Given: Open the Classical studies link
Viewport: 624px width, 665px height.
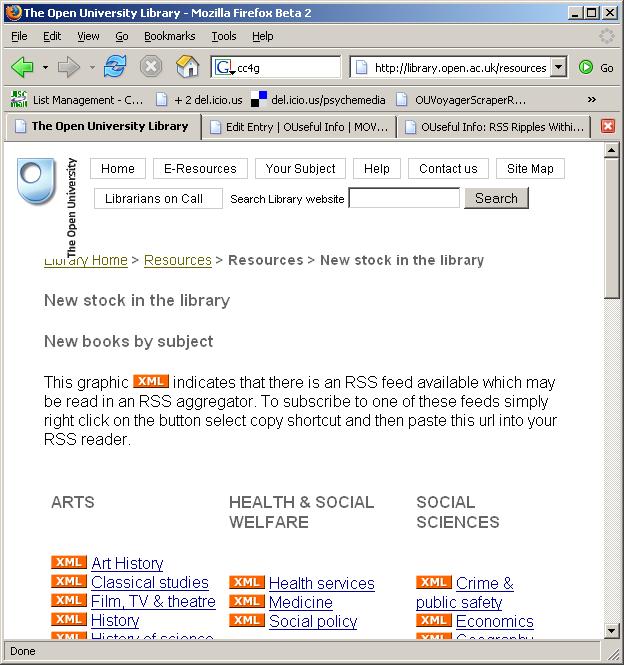Looking at the screenshot, I should [x=150, y=582].
